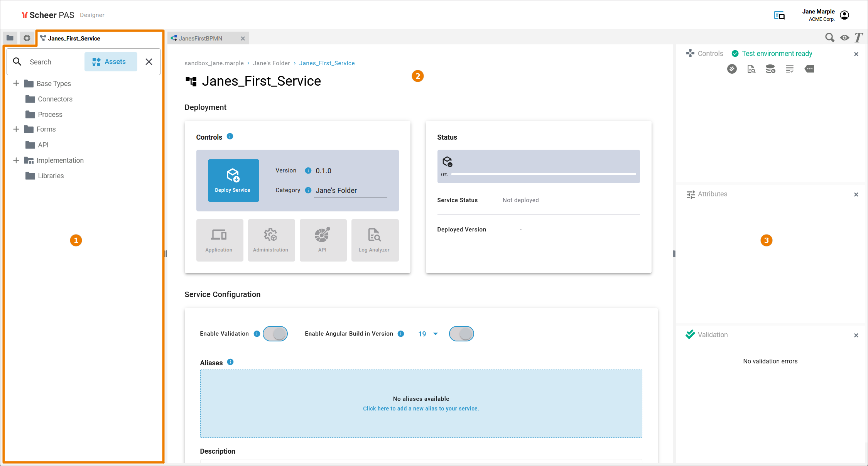Click the T text icon in toolbar
The width and height of the screenshot is (868, 466).
(858, 38)
